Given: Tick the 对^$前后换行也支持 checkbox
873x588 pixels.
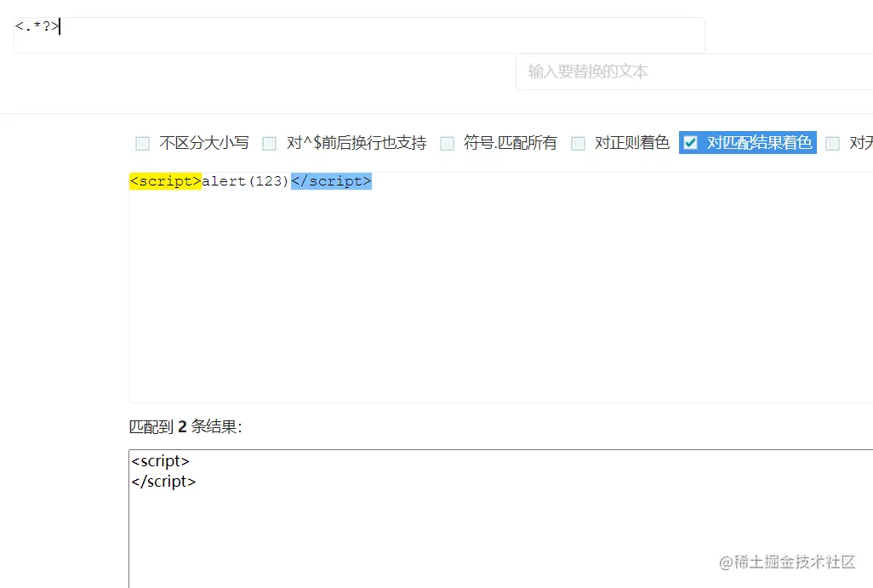Looking at the screenshot, I should tap(270, 144).
